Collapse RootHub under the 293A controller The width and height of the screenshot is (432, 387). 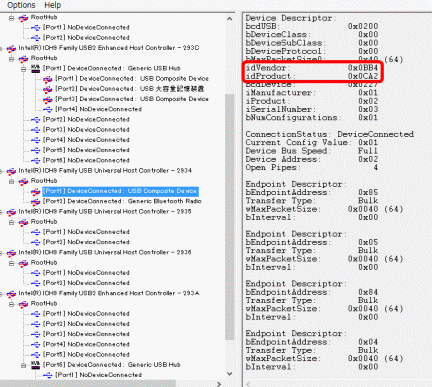pyautogui.click(x=12, y=304)
